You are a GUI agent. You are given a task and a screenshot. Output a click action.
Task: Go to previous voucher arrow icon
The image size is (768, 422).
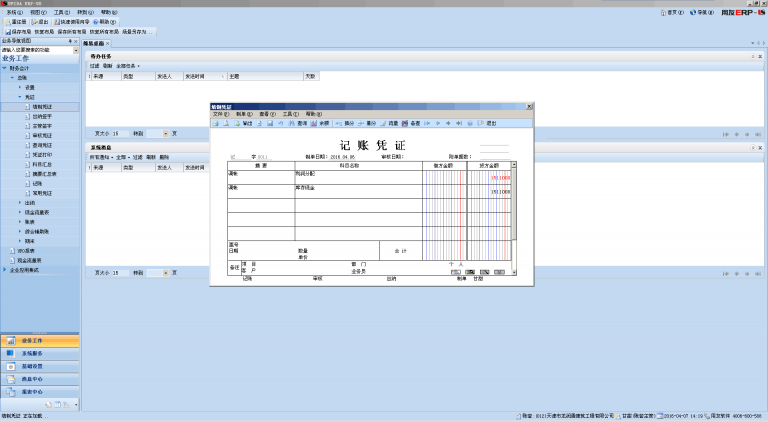(x=438, y=123)
